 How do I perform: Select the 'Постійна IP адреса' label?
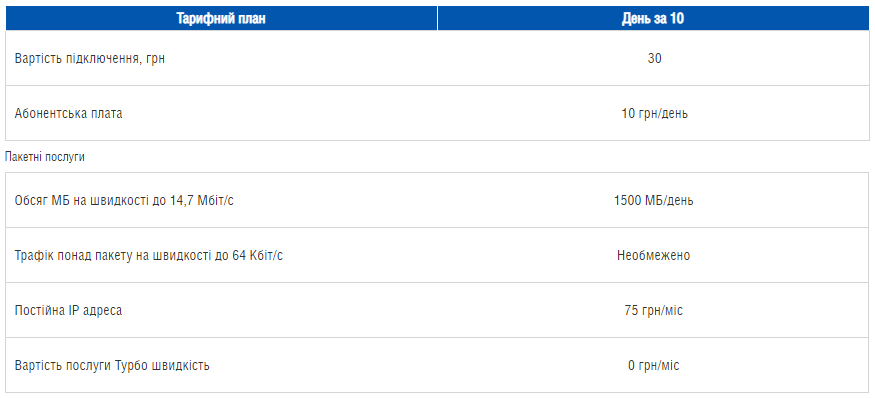pyautogui.click(x=69, y=310)
